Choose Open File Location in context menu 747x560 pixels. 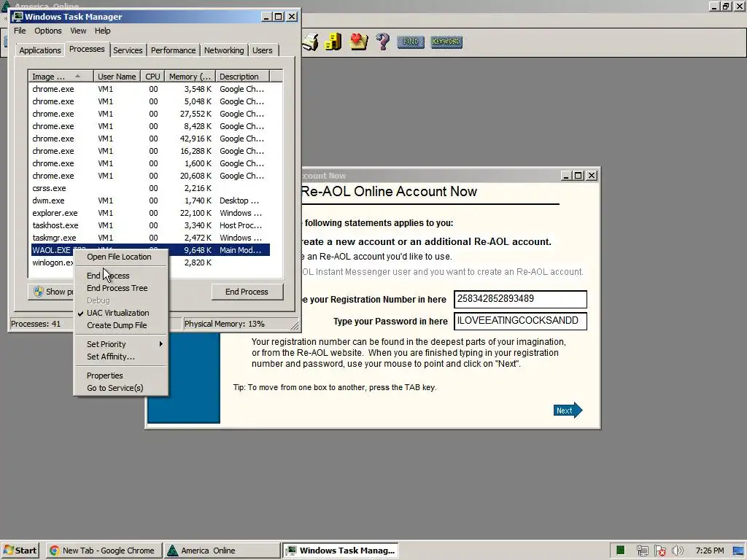(x=121, y=257)
